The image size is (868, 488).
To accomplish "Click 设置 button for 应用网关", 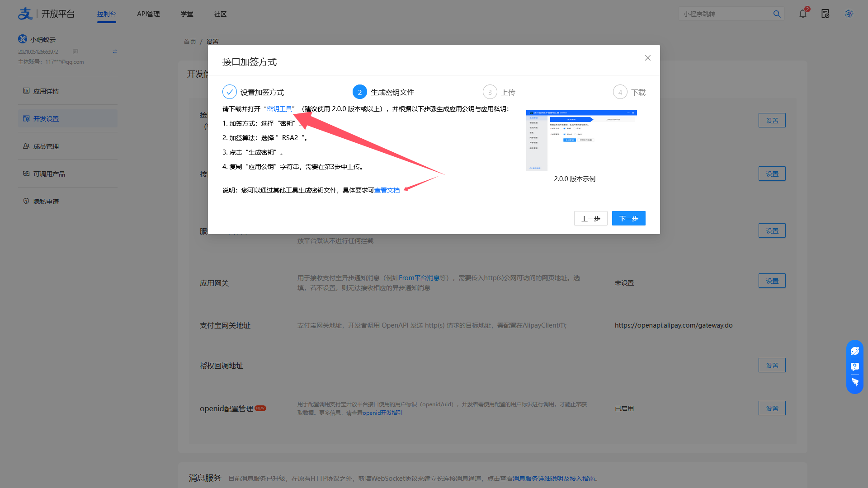I will click(772, 281).
